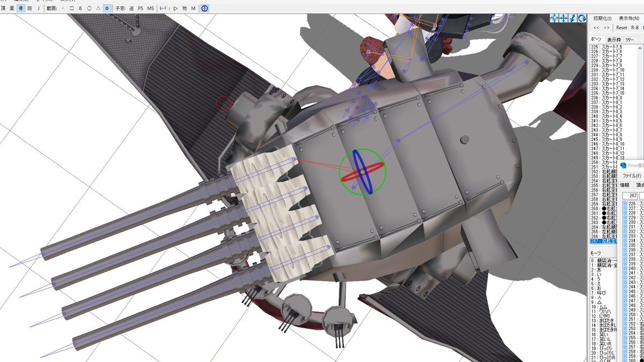Toggle vertex (頂) selection mode
This screenshot has width=644, height=362.
[3, 9]
